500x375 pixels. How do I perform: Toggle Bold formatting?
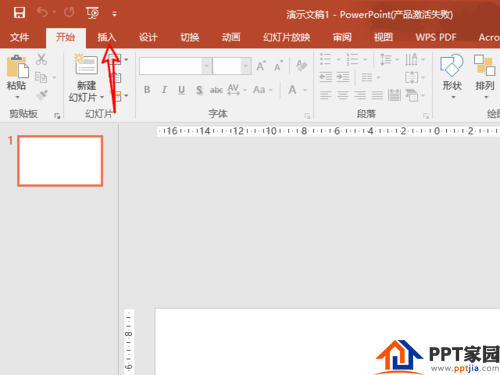coord(147,90)
